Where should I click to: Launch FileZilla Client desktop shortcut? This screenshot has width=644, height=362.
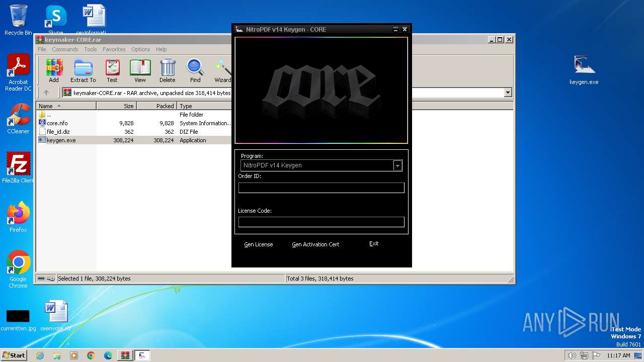click(18, 168)
